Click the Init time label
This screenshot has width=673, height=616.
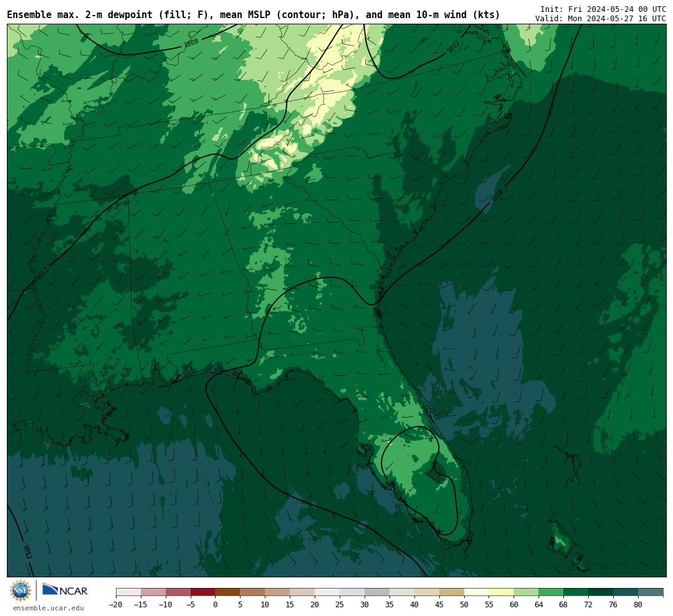pos(603,9)
